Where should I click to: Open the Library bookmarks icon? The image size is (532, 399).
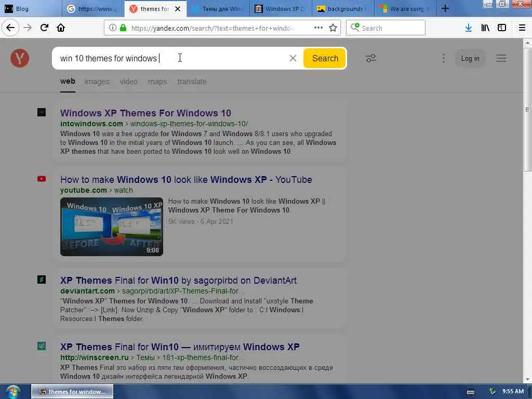(x=485, y=28)
